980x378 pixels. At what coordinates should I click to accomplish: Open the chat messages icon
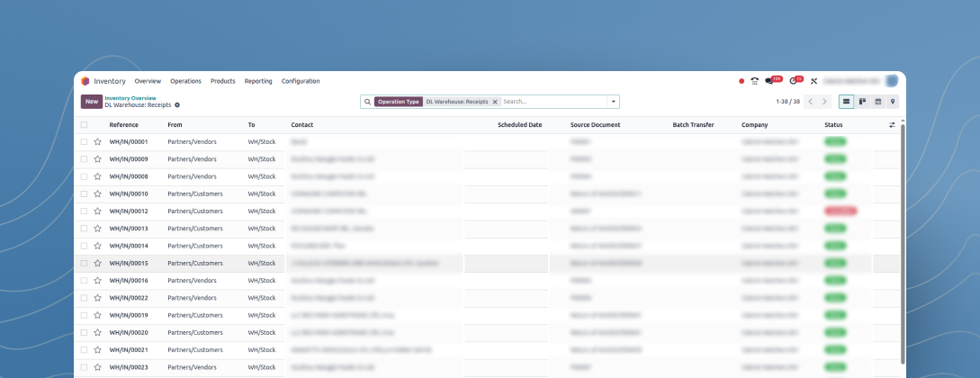point(769,81)
